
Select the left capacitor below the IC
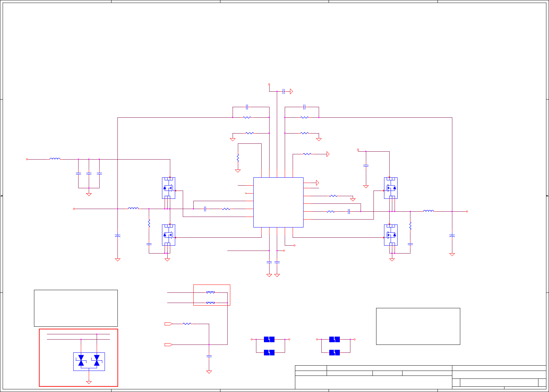pyautogui.click(x=269, y=262)
